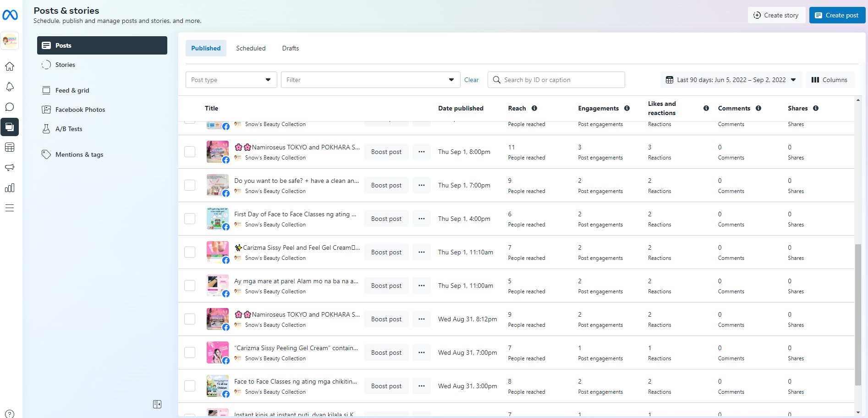Open Mentions & tags section
Image resolution: width=868 pixels, height=418 pixels.
[102, 154]
